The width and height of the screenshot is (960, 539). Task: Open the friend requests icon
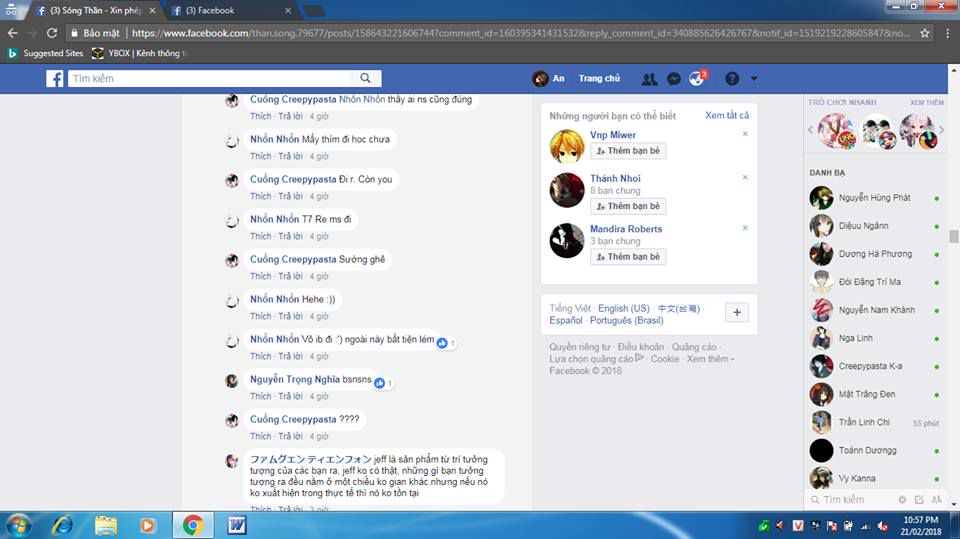pyautogui.click(x=650, y=79)
